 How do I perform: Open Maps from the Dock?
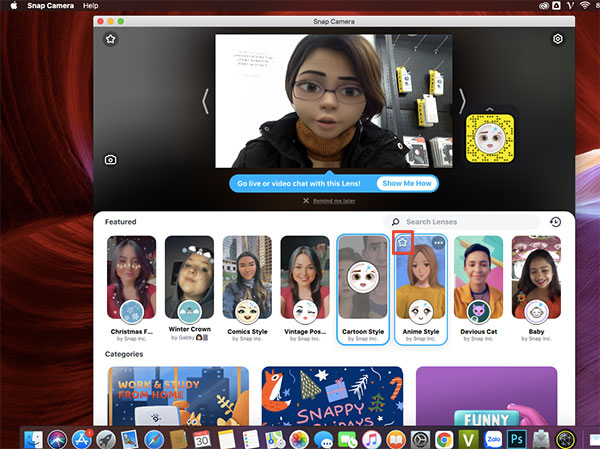(275, 439)
